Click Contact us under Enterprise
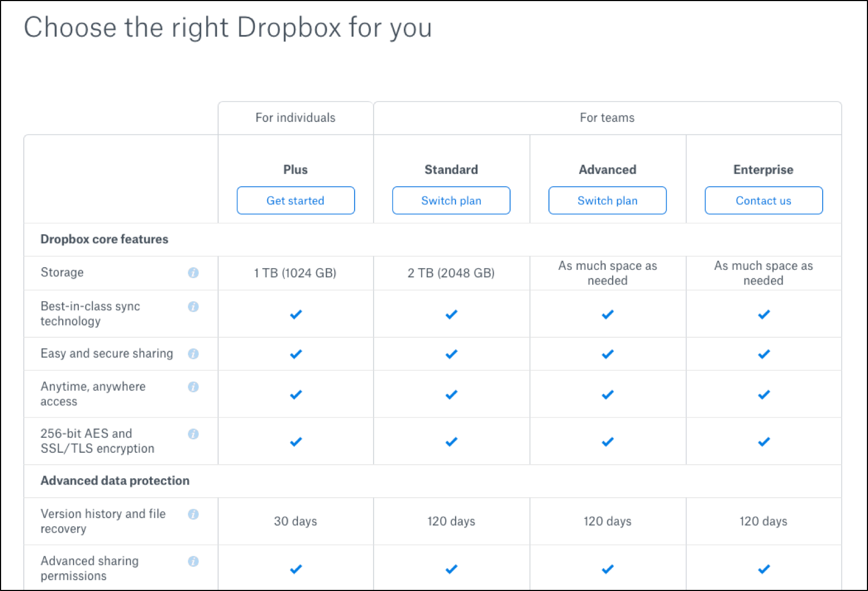 [x=763, y=201]
